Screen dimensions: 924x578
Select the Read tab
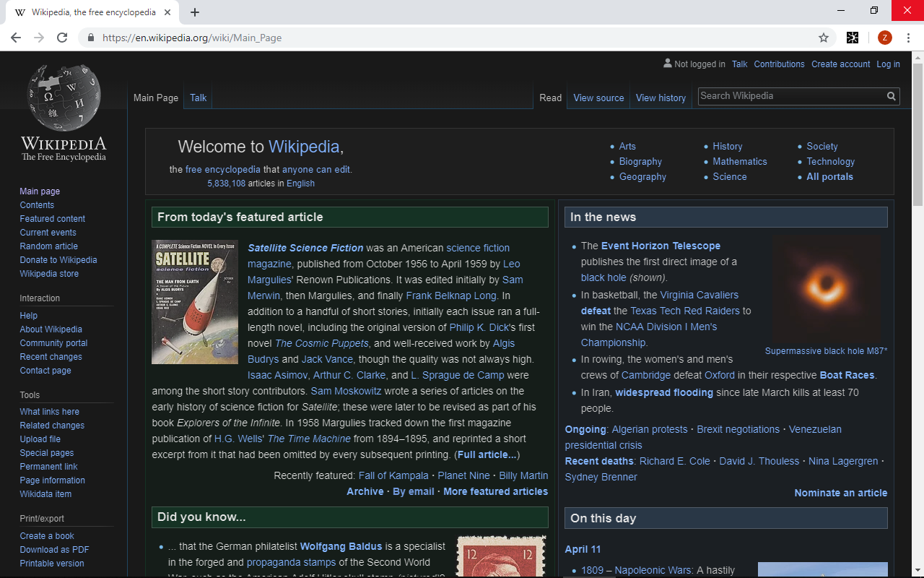point(551,98)
